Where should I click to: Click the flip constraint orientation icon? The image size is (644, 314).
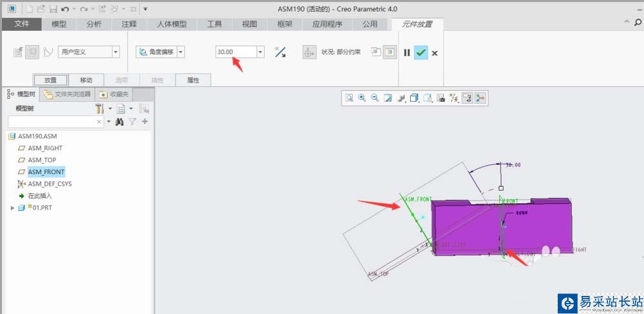point(280,52)
